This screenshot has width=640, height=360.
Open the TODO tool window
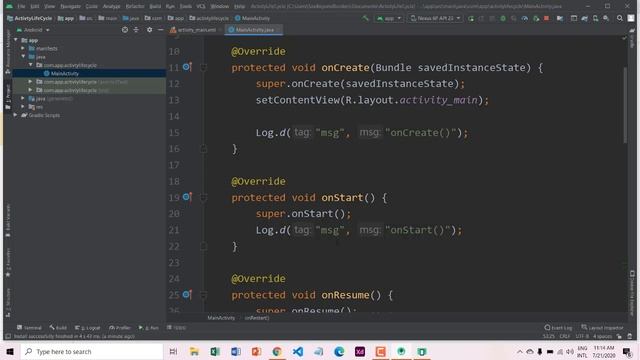coord(176,328)
